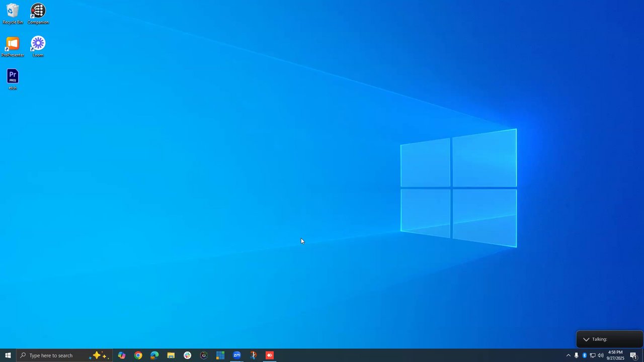Click the Show desktop sliver
The image size is (644, 362).
(642, 355)
